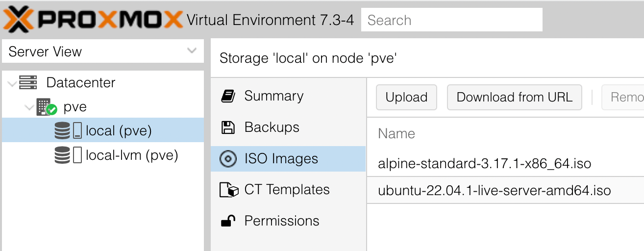This screenshot has width=644, height=251.
Task: Select the Datacenter server icon
Action: pyautogui.click(x=28, y=82)
